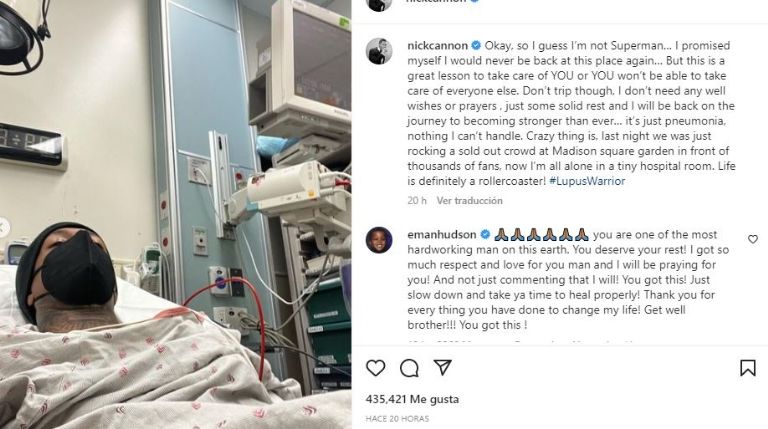Click the hospital room photo
The image size is (768, 429).
click(x=175, y=214)
